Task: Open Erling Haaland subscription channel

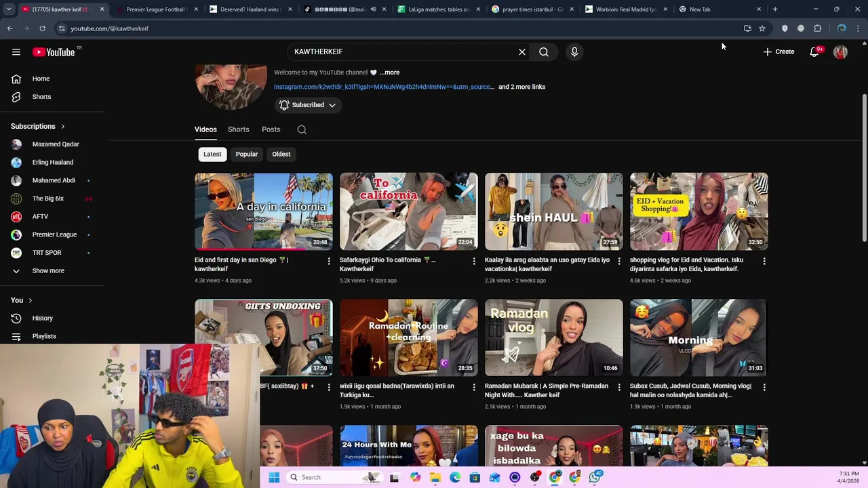Action: click(52, 162)
